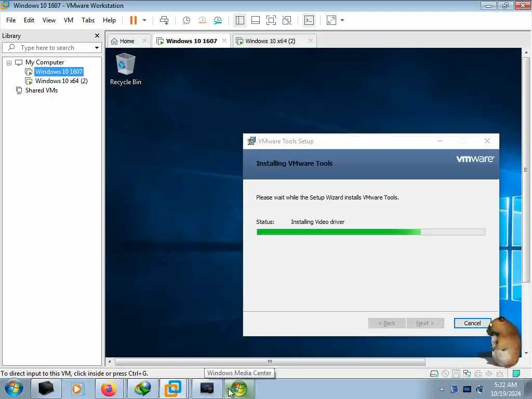
Task: Open the power options dropdown arrow
Action: pos(144,20)
